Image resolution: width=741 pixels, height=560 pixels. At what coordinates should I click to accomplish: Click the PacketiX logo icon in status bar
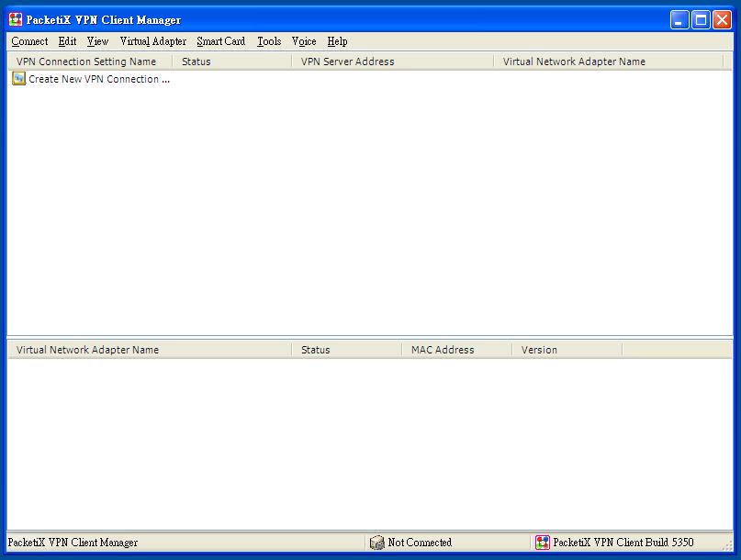tap(542, 543)
